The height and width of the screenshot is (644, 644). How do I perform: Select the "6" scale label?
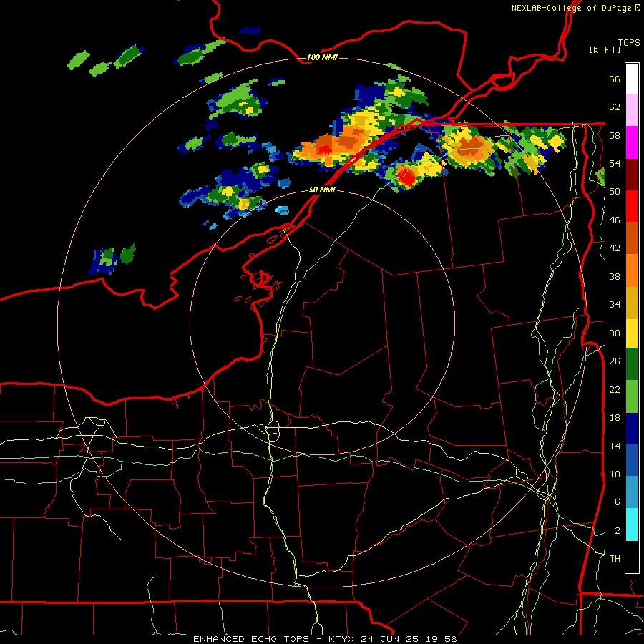618,502
